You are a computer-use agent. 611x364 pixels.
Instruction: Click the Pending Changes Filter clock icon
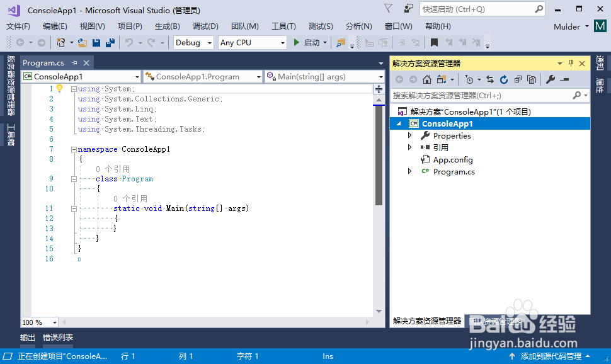click(x=469, y=79)
